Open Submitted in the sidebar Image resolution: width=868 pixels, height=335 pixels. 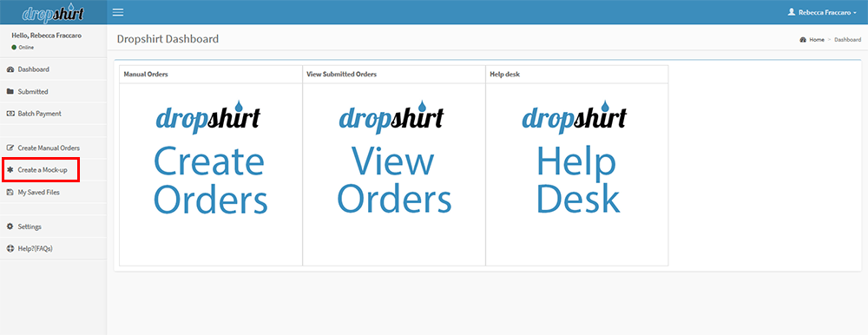pos(53,91)
